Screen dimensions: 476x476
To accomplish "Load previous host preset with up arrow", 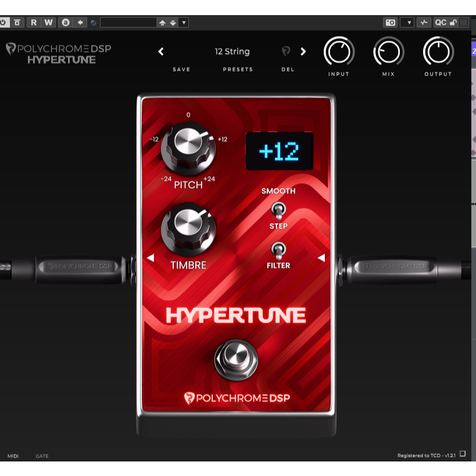I will [x=162, y=23].
